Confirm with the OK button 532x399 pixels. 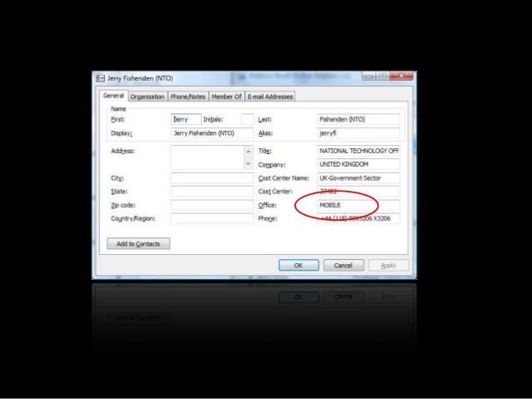[299, 265]
